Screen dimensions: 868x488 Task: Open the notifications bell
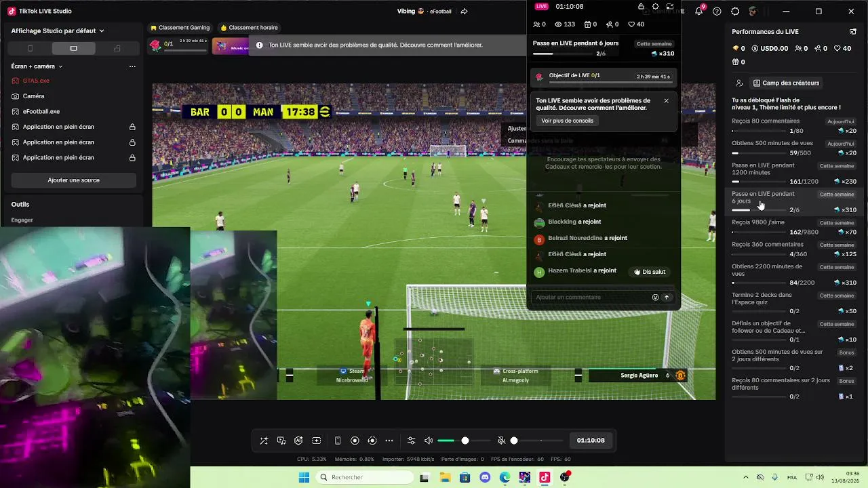pos(699,11)
